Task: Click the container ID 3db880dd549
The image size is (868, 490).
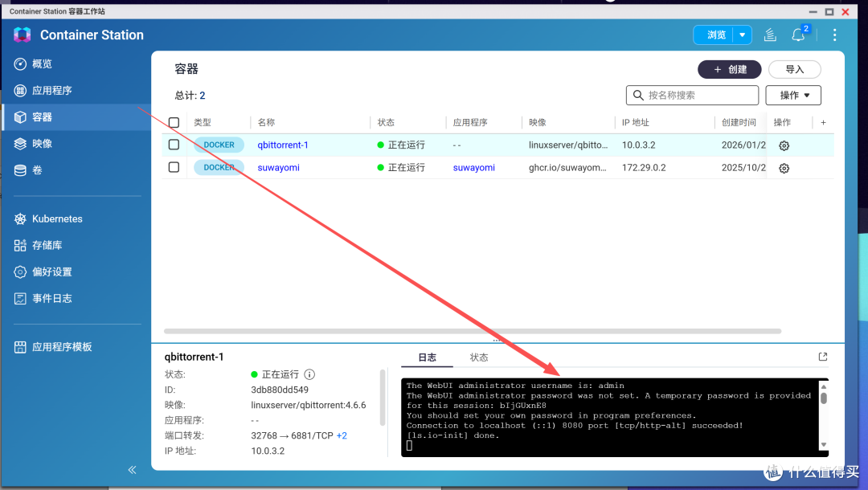Action: [280, 390]
